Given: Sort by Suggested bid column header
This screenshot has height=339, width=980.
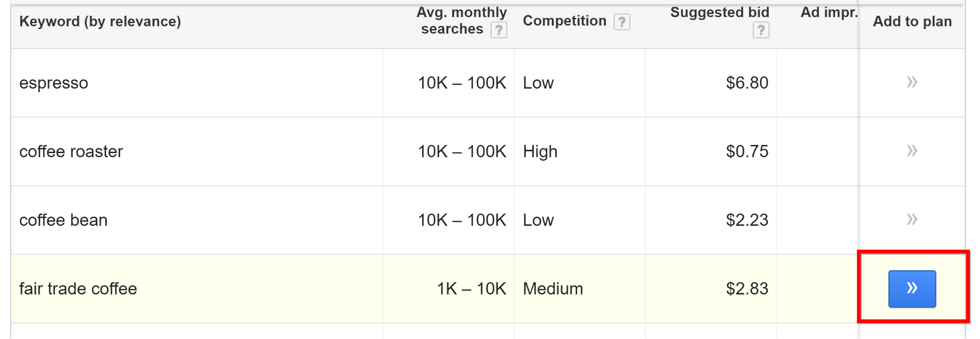Looking at the screenshot, I should pos(720,12).
